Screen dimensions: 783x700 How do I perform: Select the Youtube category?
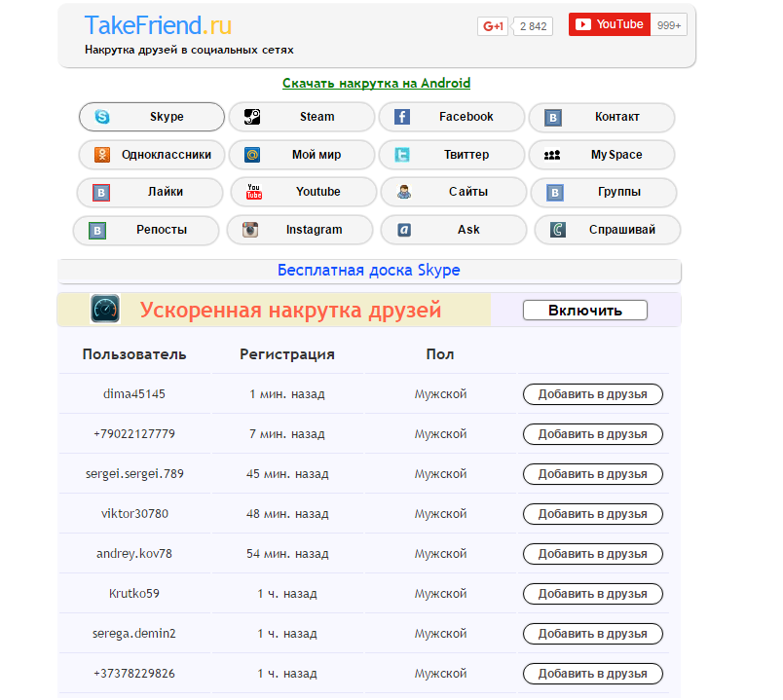304,192
